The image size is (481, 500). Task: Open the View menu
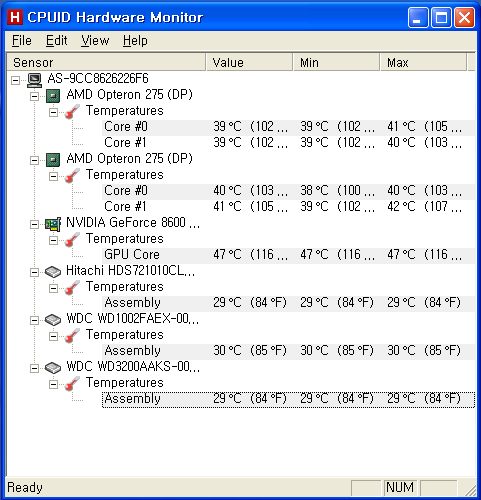tap(95, 41)
